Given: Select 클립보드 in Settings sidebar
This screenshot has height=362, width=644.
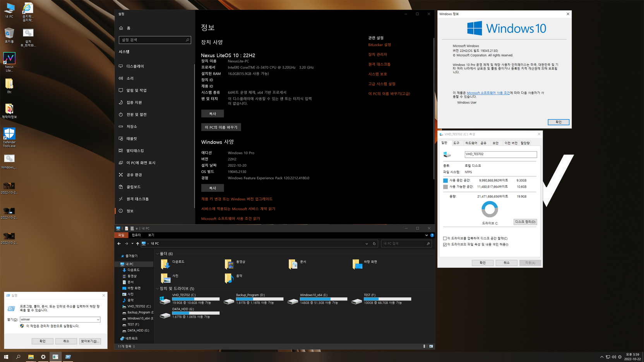Looking at the screenshot, I should (155, 187).
